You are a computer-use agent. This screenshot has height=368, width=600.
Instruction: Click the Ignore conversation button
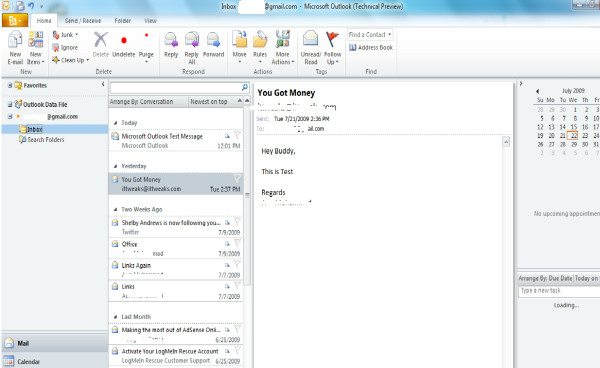point(65,47)
